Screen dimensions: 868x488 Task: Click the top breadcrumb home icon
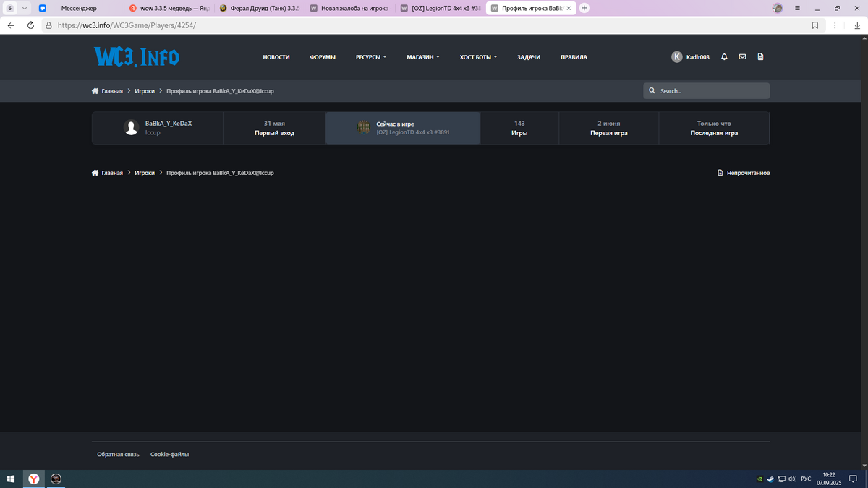[95, 91]
